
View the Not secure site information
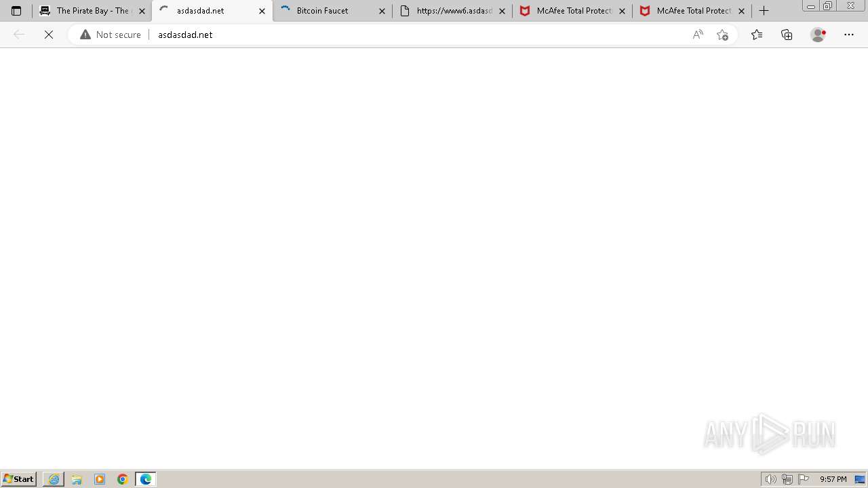(x=111, y=35)
